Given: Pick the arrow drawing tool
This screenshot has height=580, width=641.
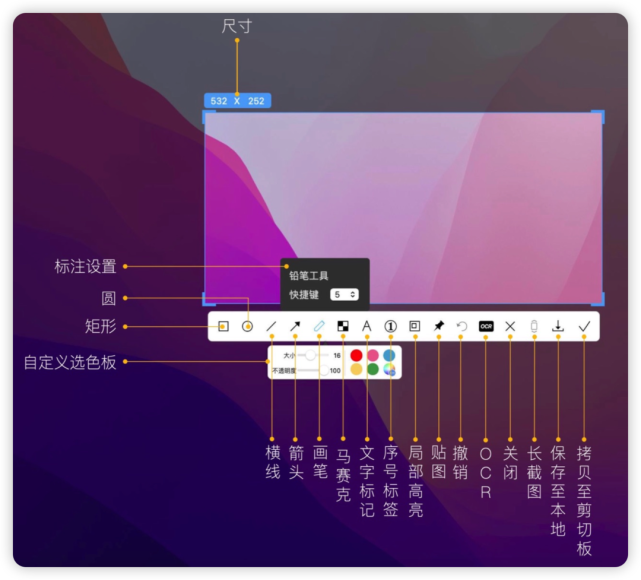Looking at the screenshot, I should tap(295, 326).
